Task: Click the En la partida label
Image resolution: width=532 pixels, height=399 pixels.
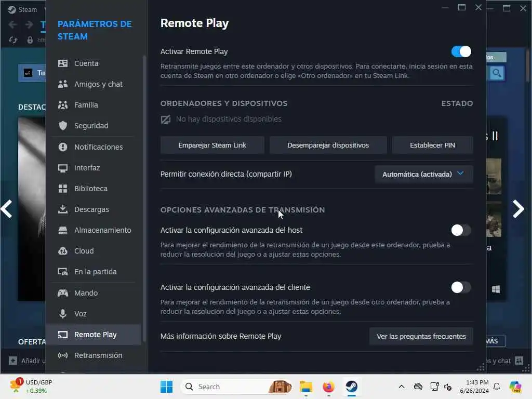Action: [96, 272]
